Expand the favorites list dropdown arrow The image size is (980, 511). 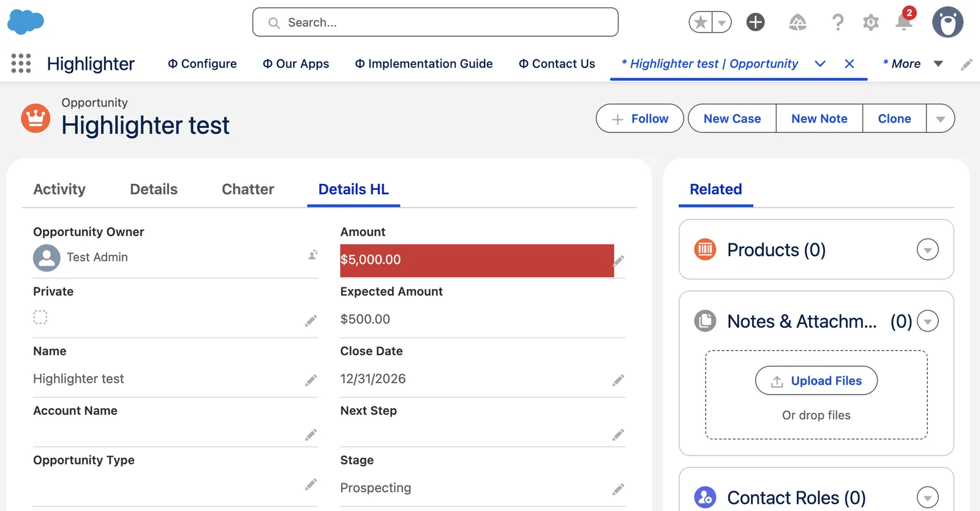point(722,23)
